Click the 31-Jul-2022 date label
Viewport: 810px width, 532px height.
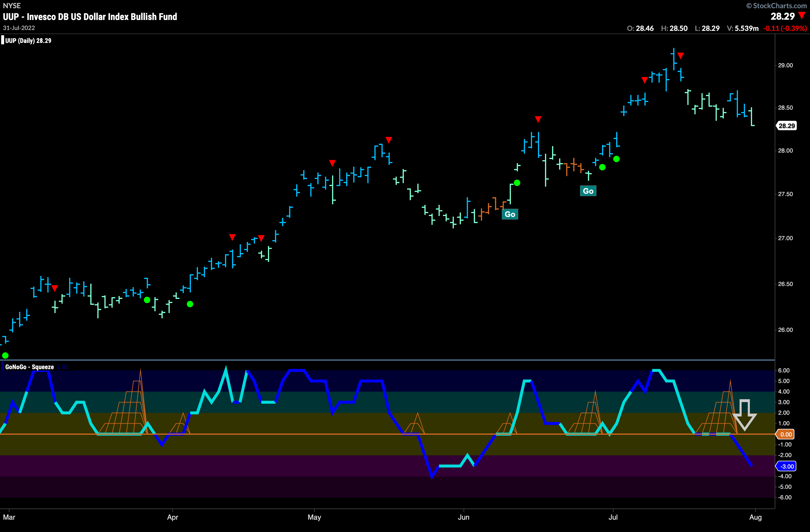(x=19, y=28)
